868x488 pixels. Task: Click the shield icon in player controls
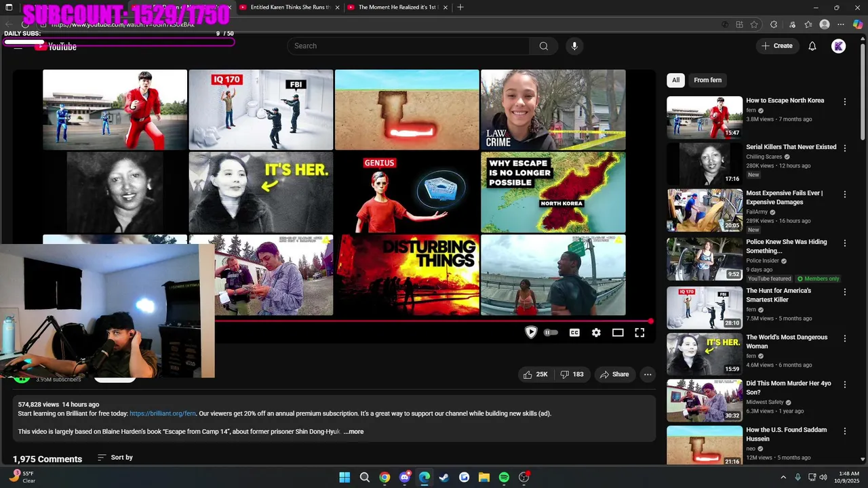pos(531,332)
